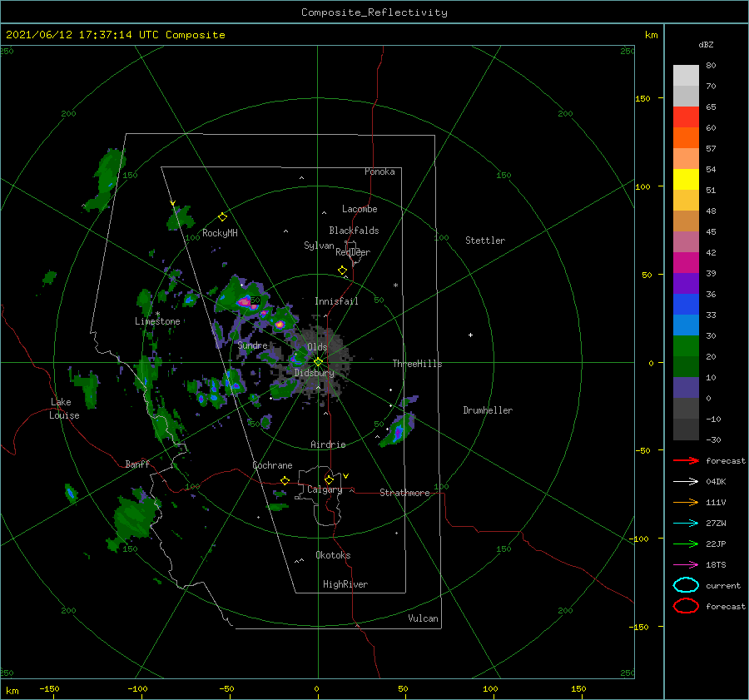749x700 pixels.
Task: Click the red 65-60 dBZ swatch
Action: [x=686, y=117]
